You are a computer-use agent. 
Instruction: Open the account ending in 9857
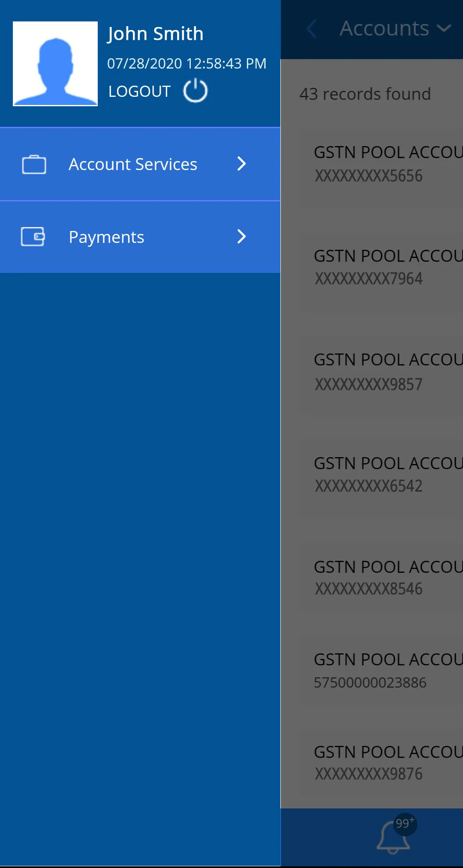pos(382,372)
